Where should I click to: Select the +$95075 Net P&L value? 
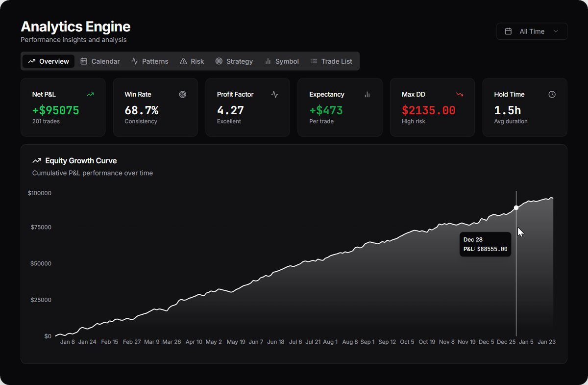tap(55, 110)
